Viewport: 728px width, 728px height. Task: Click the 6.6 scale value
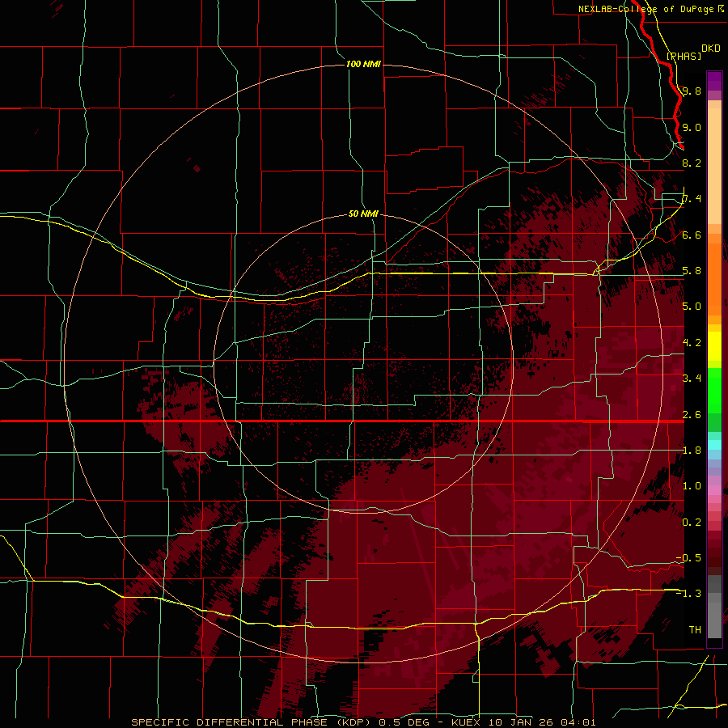pyautogui.click(x=692, y=235)
